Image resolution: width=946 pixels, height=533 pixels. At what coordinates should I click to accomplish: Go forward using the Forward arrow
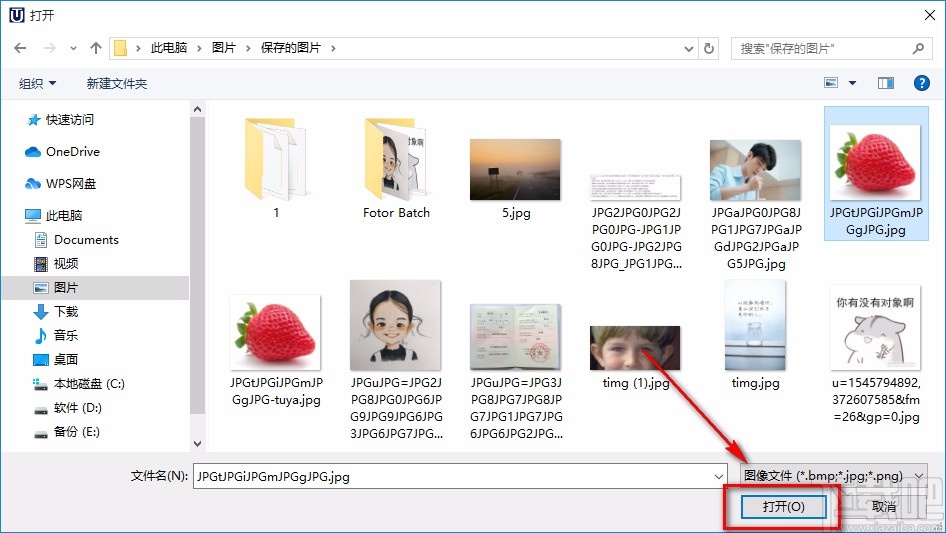coord(49,48)
